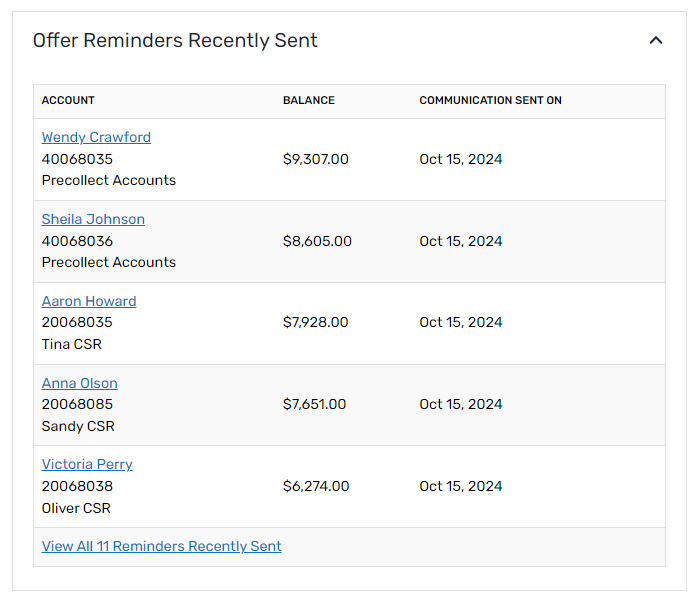Select account number 40068036

(77, 241)
